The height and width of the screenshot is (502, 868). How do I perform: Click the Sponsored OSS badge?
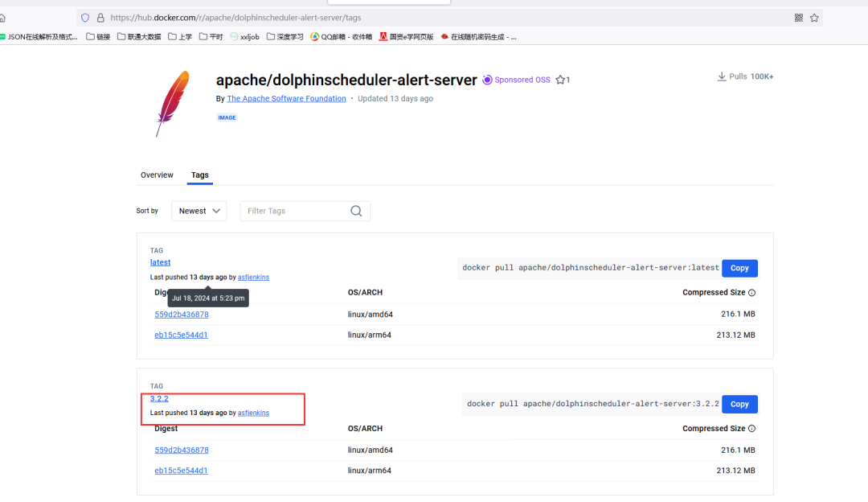(x=516, y=80)
